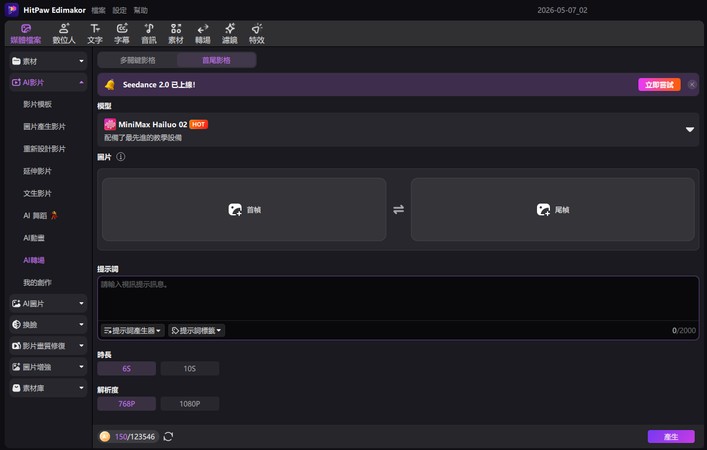Click the credits coin icon

click(105, 436)
